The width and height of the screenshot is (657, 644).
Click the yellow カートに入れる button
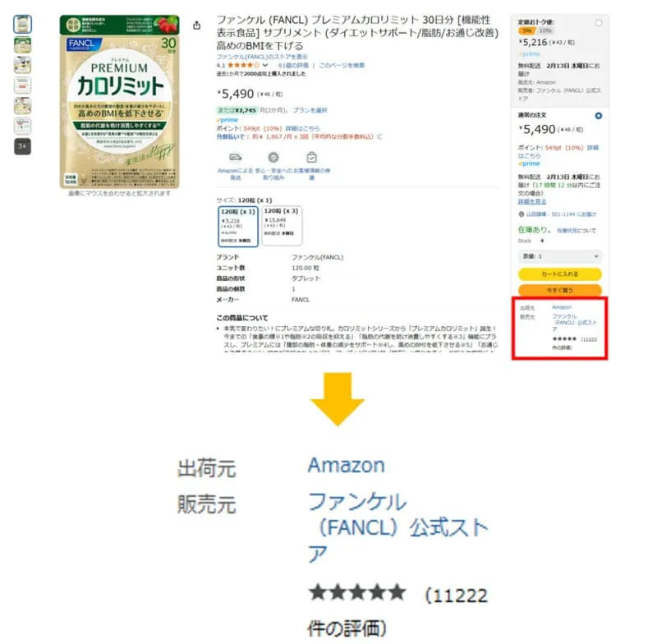560,274
